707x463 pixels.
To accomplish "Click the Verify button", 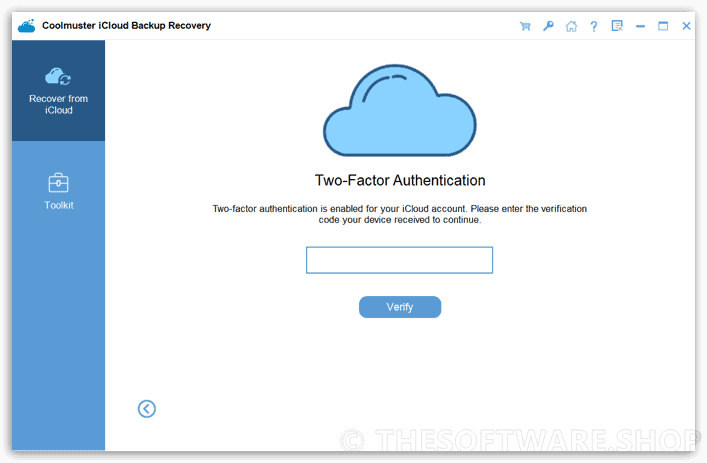I will 400,307.
